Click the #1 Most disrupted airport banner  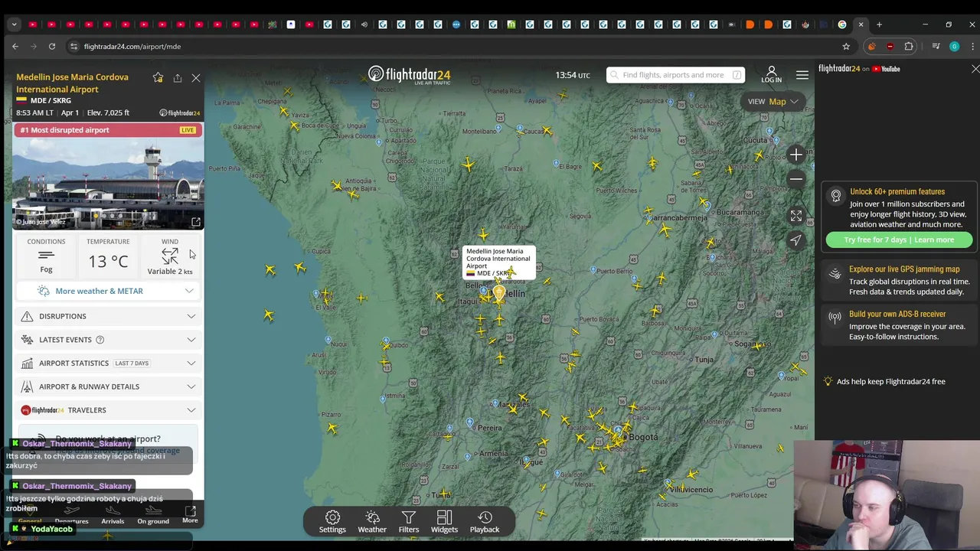click(x=108, y=130)
